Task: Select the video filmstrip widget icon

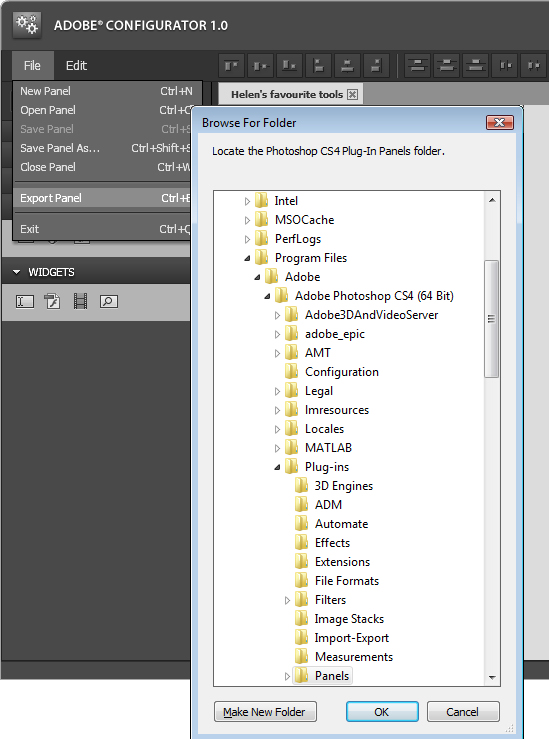Action: (x=81, y=301)
